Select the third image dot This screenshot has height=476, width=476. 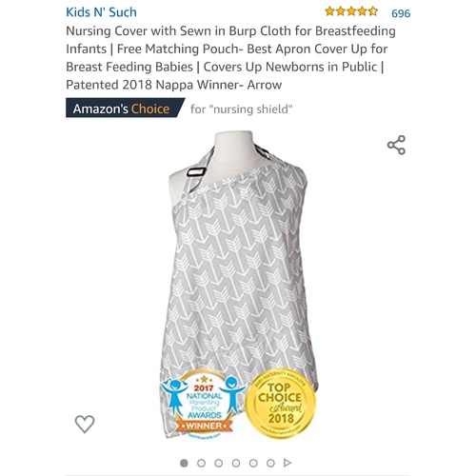coord(219,464)
